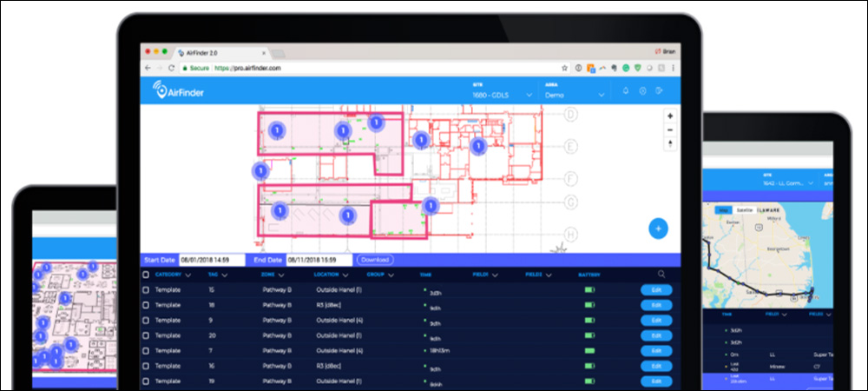Expand the Tag column filter chevron
Image resolution: width=868 pixels, height=391 pixels.
point(225,275)
